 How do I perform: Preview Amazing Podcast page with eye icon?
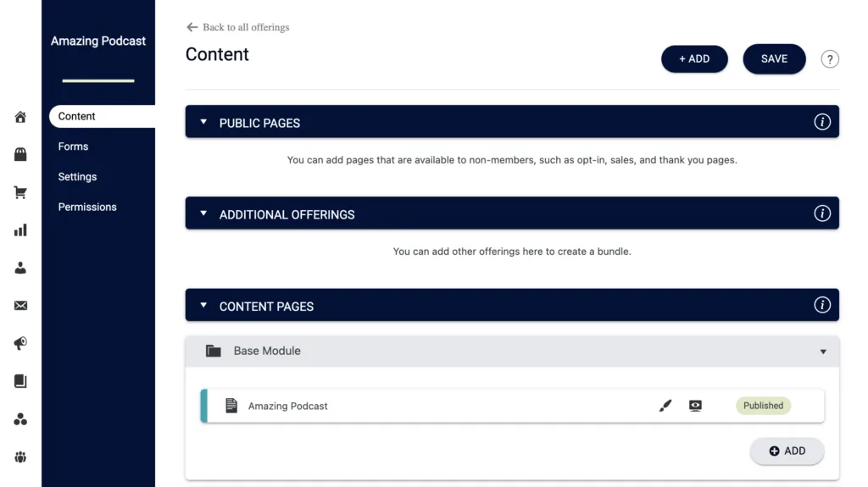tap(695, 406)
